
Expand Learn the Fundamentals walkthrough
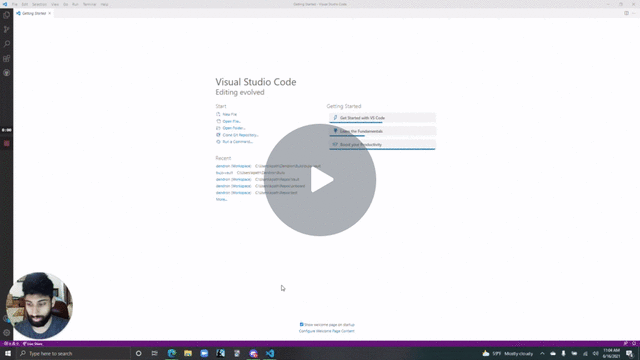pos(382,131)
